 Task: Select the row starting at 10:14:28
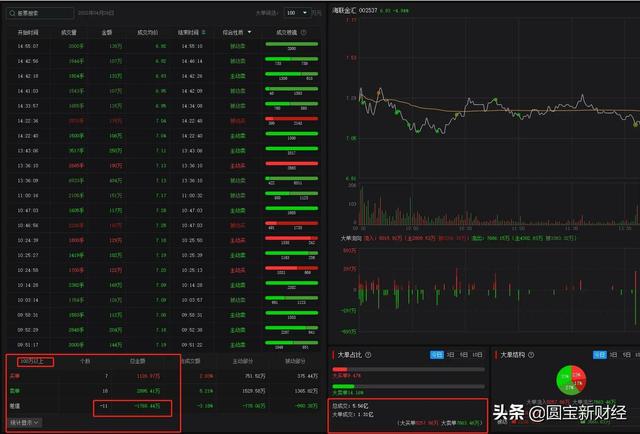pos(163,285)
